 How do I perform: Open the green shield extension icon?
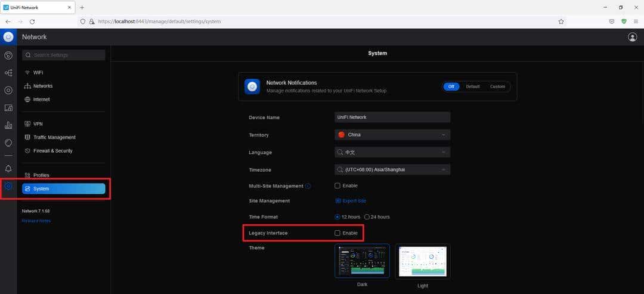624,21
